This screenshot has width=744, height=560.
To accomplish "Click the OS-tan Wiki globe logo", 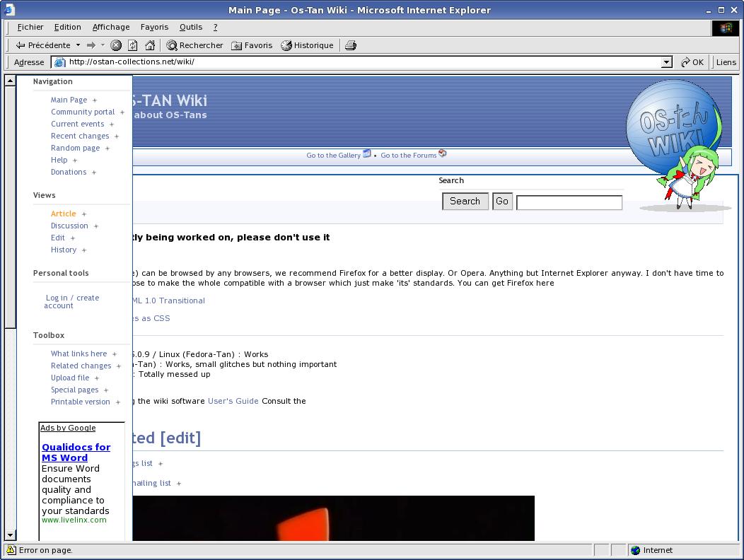I will point(673,126).
